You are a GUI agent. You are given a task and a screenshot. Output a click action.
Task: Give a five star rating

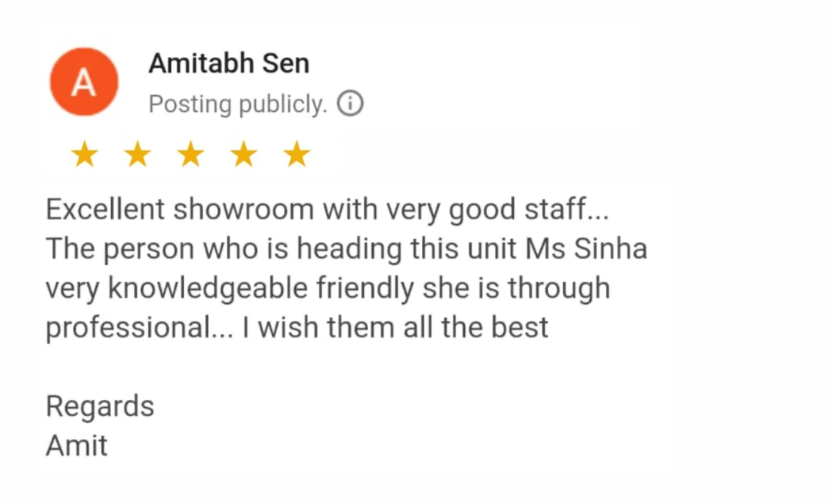click(297, 154)
